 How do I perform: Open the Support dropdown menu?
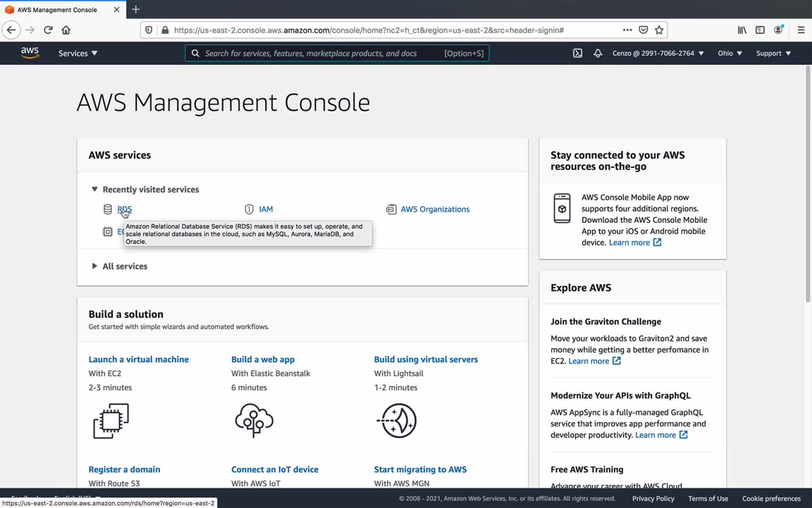(773, 53)
